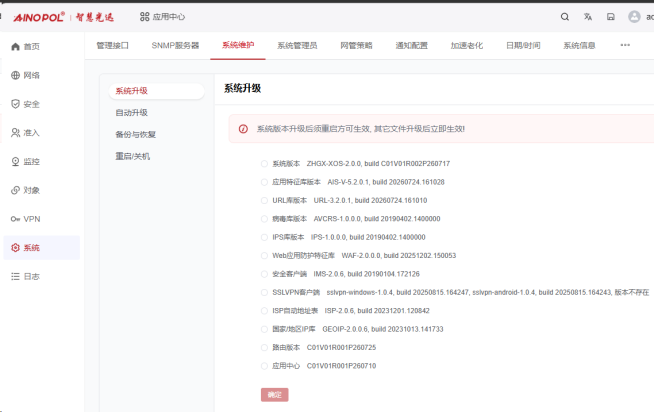Screen dimensions: 654x412
Task: Switch to 系统信息 tab
Action: coord(579,45)
